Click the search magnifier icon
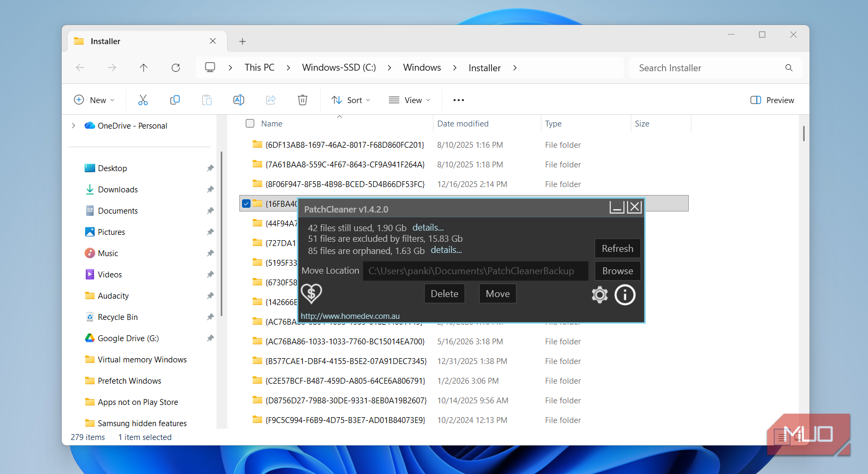 pyautogui.click(x=789, y=67)
